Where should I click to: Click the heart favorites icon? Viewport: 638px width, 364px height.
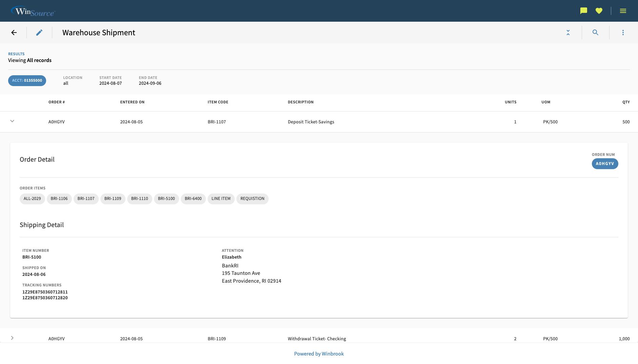click(x=599, y=11)
